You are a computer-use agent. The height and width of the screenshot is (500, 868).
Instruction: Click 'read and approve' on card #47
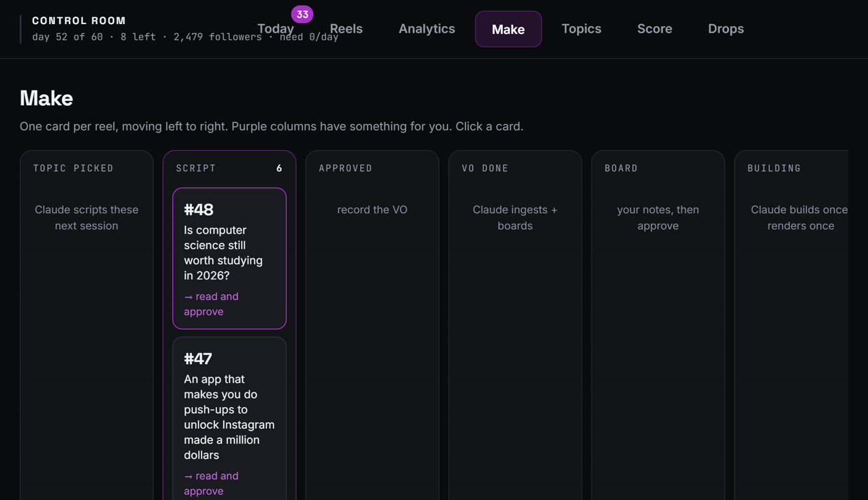pyautogui.click(x=211, y=483)
